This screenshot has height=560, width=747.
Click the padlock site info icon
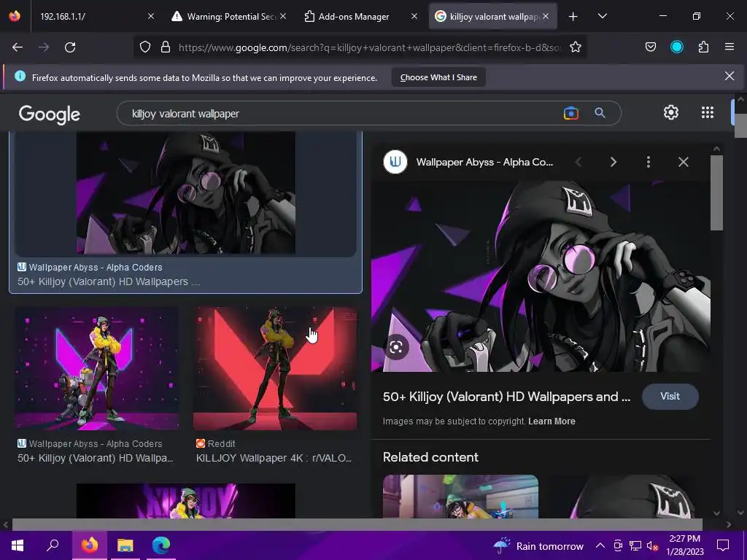[x=166, y=47]
